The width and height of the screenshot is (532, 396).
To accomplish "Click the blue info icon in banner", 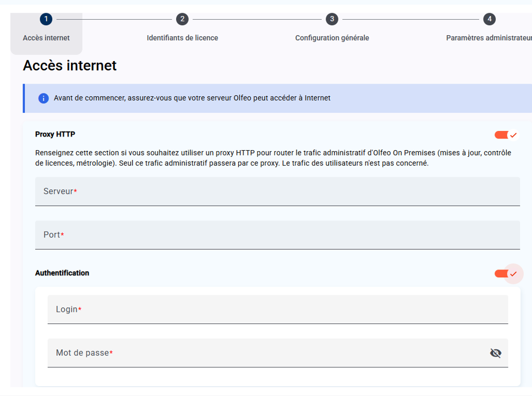I will 43,98.
